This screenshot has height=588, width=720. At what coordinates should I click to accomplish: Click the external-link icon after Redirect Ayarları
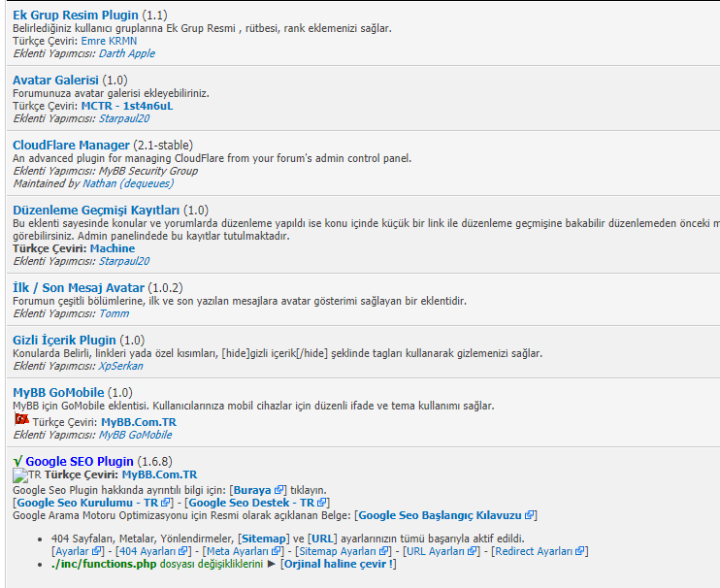[580, 551]
